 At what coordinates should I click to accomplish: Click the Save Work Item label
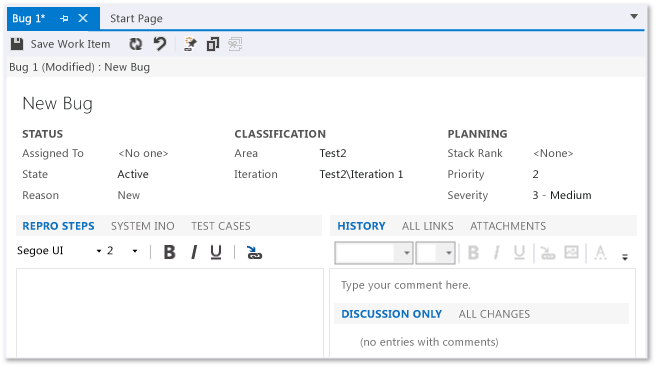pos(70,44)
